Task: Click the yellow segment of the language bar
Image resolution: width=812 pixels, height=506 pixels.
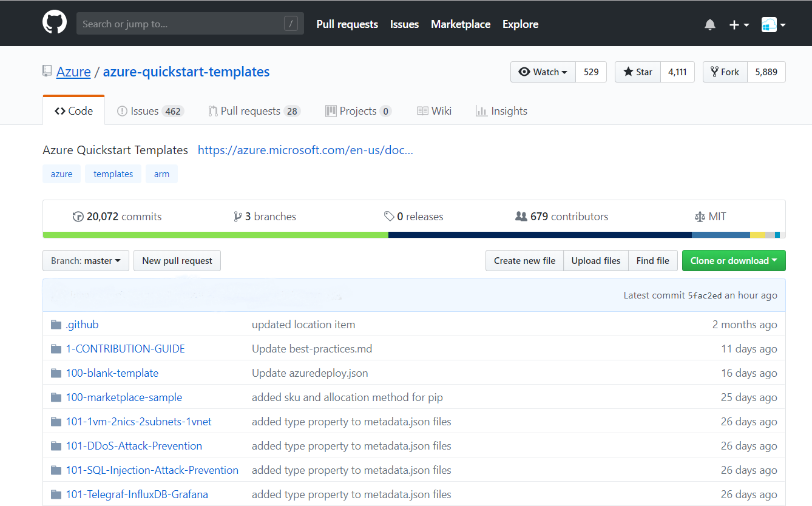Action: pyautogui.click(x=758, y=235)
